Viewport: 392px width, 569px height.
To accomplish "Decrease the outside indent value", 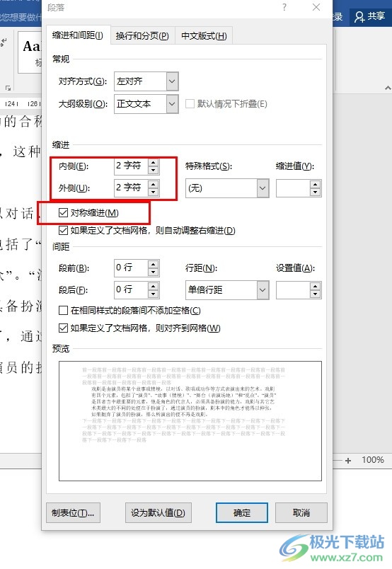I will point(153,192).
